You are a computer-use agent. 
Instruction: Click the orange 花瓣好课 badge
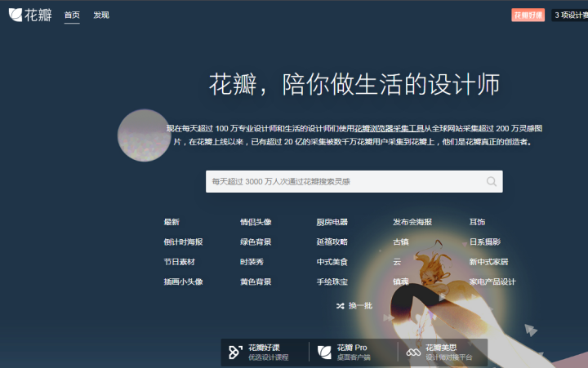[528, 15]
